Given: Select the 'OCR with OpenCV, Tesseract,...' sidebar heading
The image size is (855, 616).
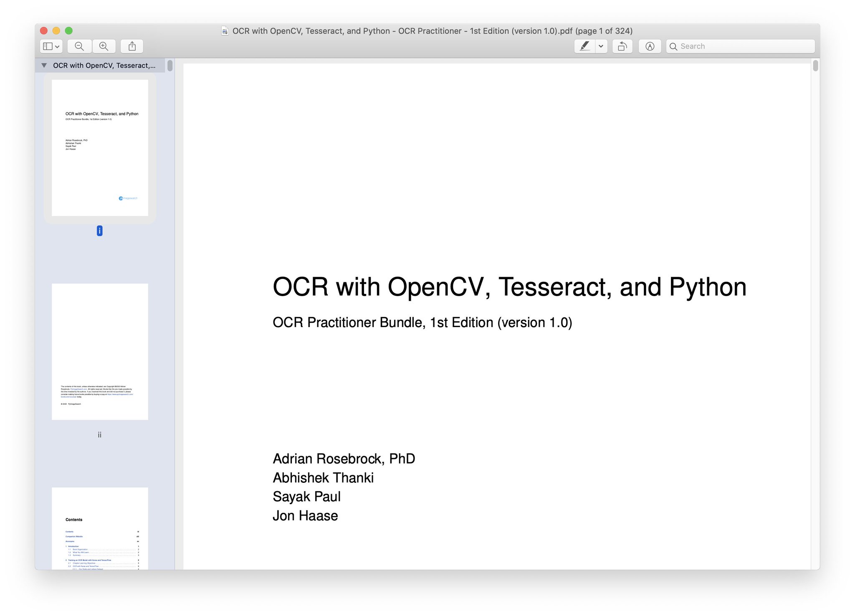Looking at the screenshot, I should coord(104,66).
